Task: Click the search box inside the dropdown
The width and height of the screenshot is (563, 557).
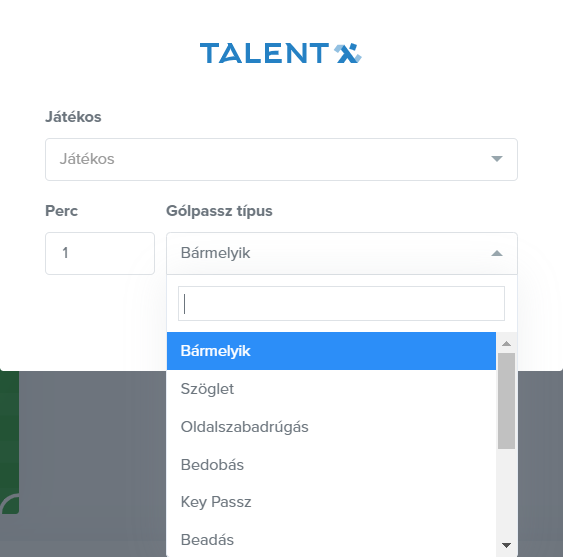Action: coord(341,303)
